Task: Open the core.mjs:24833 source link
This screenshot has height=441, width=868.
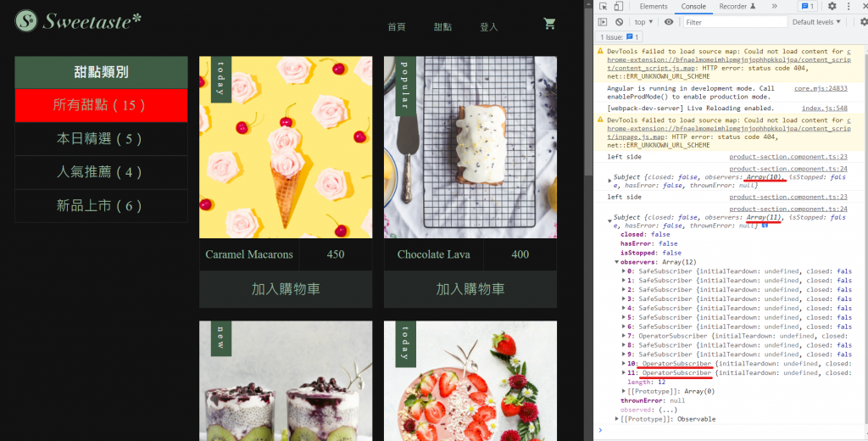Action: tap(821, 88)
